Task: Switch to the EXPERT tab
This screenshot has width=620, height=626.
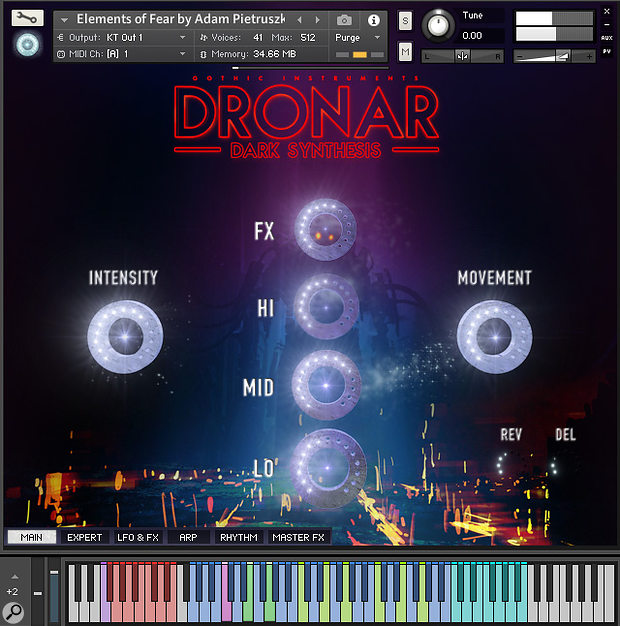Action: click(85, 537)
